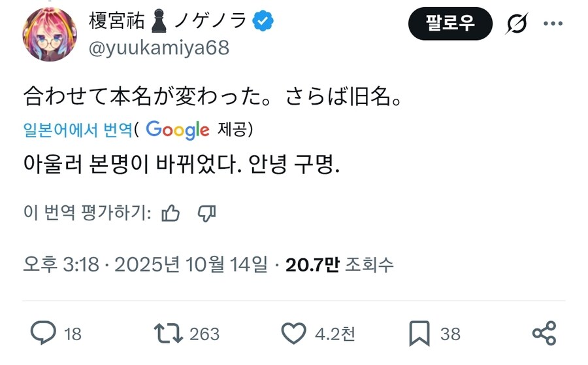Click the display name 榎宮祐 ノゲノラ

(x=168, y=21)
